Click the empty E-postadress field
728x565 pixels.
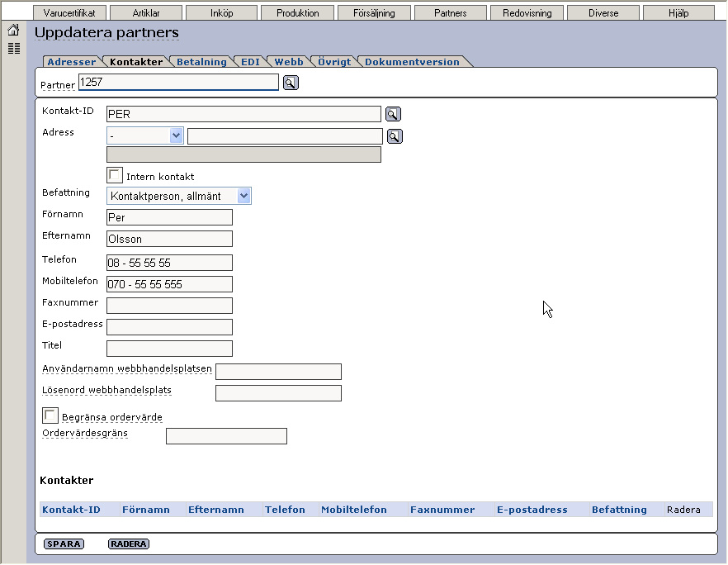click(x=169, y=326)
